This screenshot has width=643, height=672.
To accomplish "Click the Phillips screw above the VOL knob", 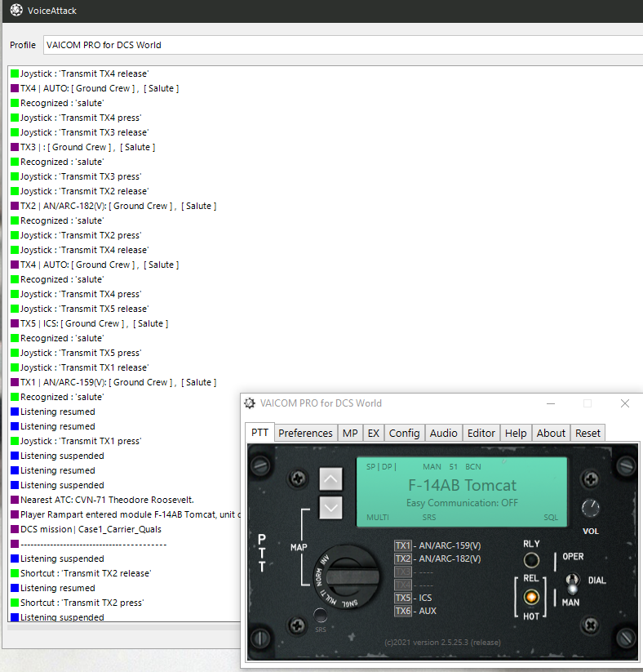I will click(591, 479).
